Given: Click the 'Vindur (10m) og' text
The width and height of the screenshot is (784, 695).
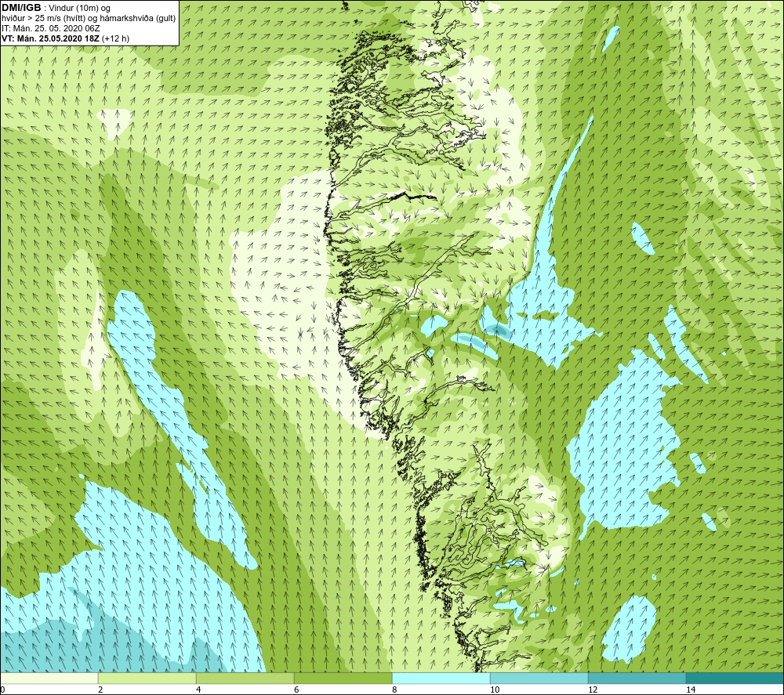Looking at the screenshot, I should [80, 9].
